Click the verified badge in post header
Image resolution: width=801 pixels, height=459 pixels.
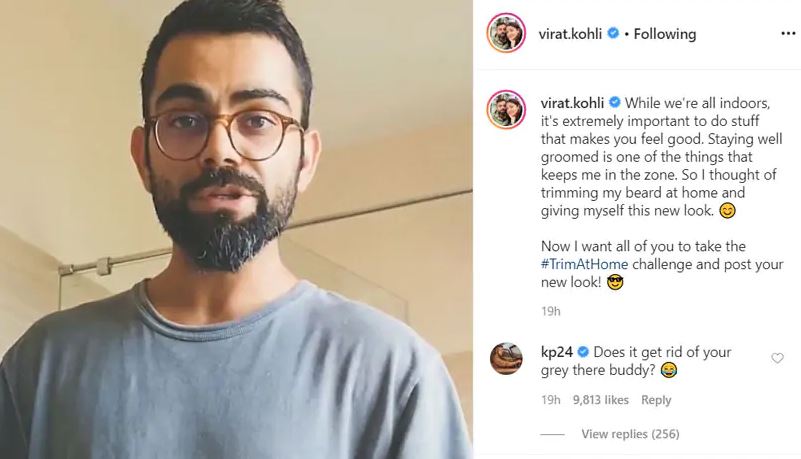tap(611, 33)
